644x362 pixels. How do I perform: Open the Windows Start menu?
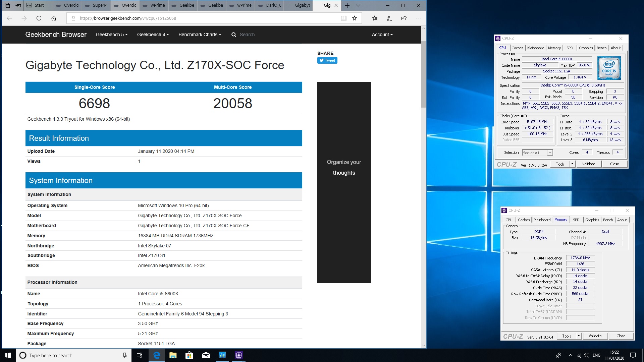pyautogui.click(x=8, y=355)
